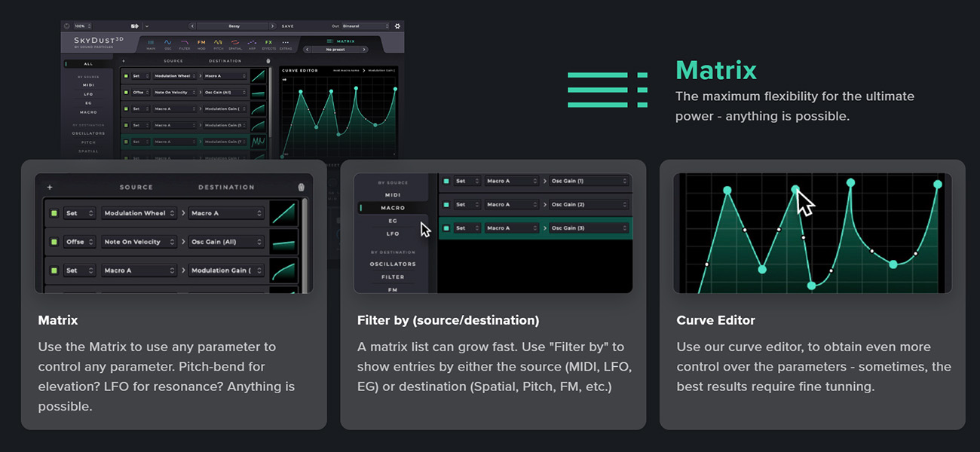Image resolution: width=980 pixels, height=452 pixels.
Task: Filter by LFO in the Filter by card
Action: click(x=393, y=234)
